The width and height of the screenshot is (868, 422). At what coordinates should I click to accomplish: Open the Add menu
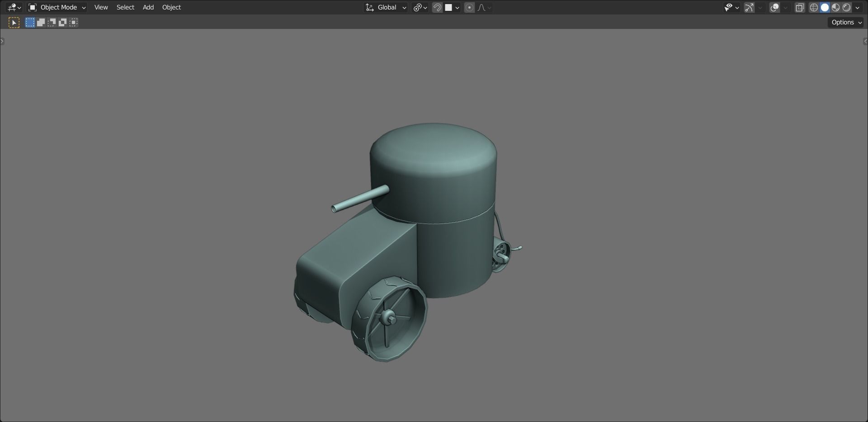tap(148, 7)
